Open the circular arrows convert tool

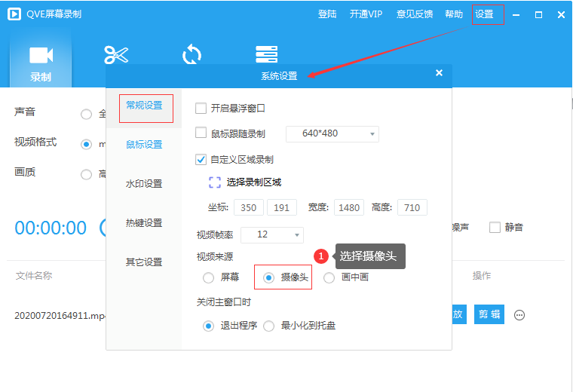tap(192, 55)
